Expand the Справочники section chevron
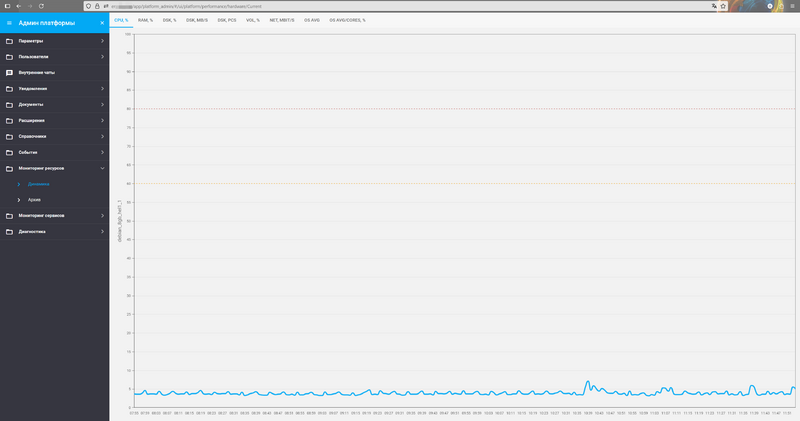Screen dimensions: 800x421 click(x=102, y=136)
